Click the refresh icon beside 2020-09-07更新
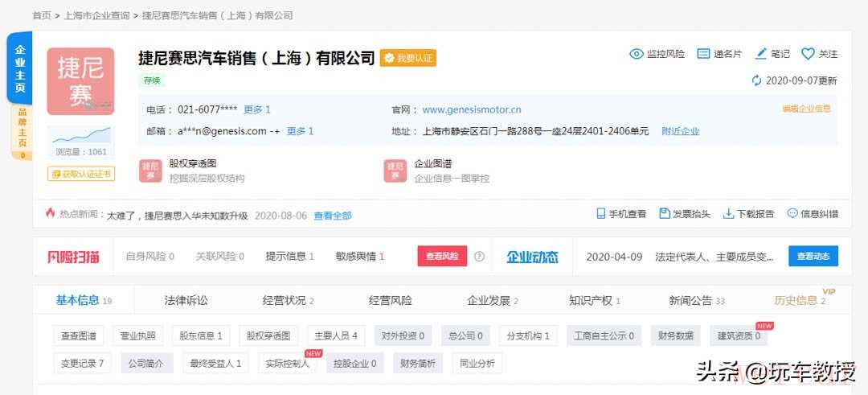This screenshot has height=395, width=868. [x=756, y=80]
